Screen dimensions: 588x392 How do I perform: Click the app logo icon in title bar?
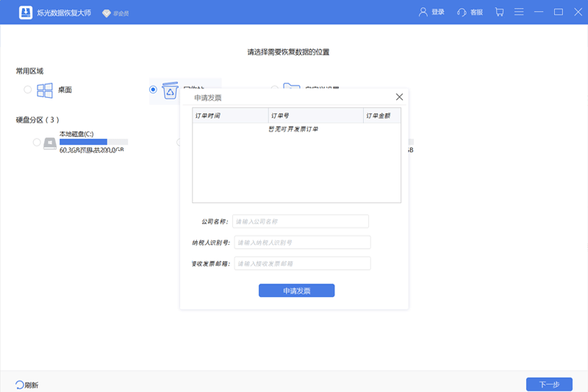(26, 13)
